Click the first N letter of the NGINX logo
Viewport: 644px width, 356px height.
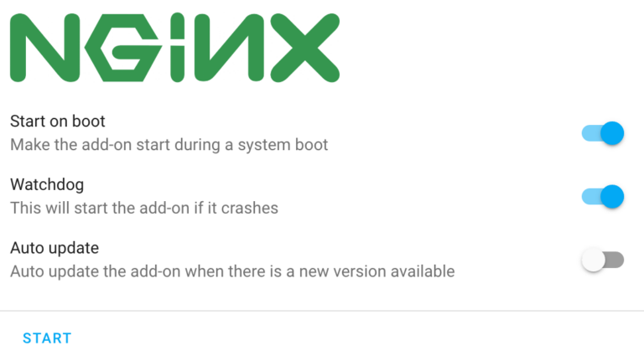click(x=44, y=48)
